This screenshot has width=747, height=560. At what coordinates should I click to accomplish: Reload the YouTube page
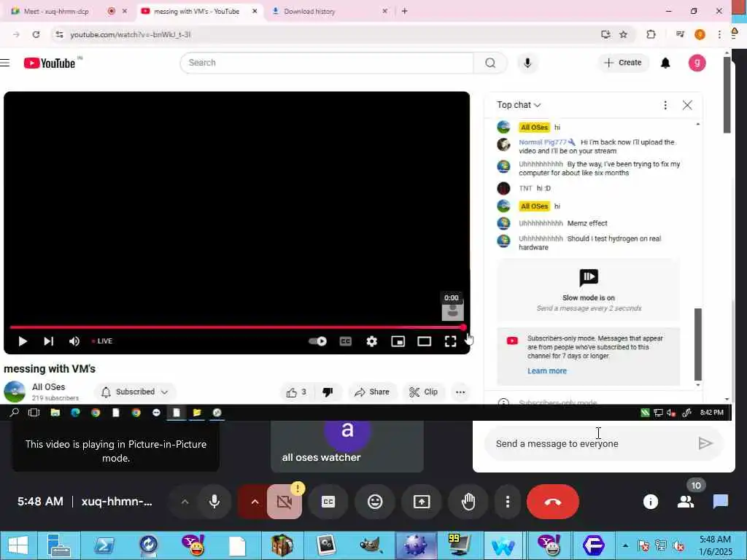[x=36, y=34]
